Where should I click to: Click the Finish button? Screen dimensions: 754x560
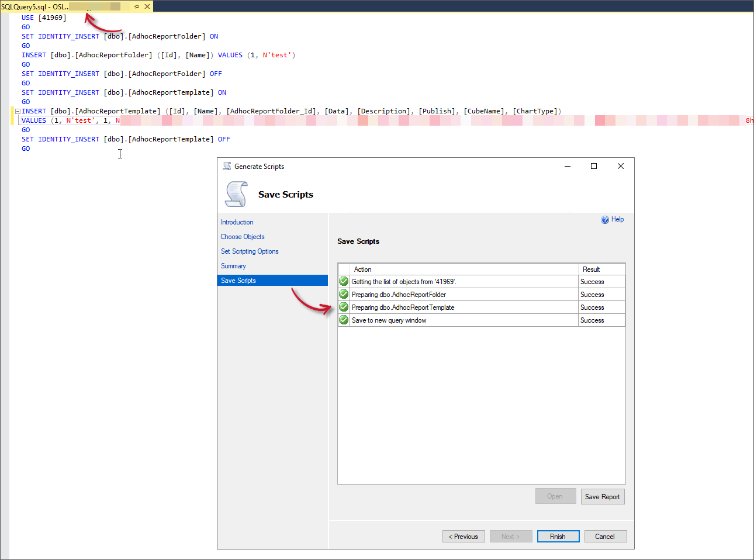(x=558, y=536)
